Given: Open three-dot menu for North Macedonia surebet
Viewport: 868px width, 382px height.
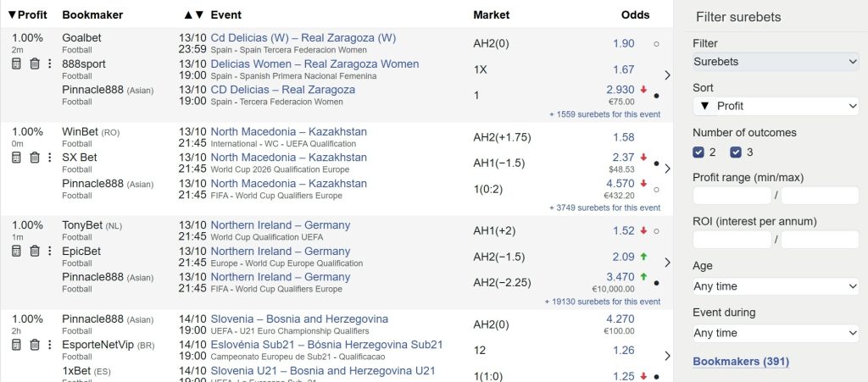Looking at the screenshot, I should point(49,158).
